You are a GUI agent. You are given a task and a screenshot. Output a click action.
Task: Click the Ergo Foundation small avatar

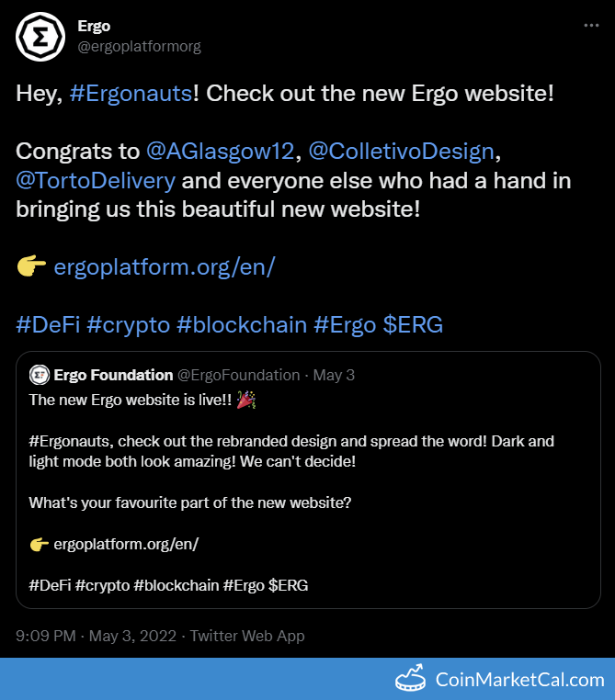[x=40, y=375]
